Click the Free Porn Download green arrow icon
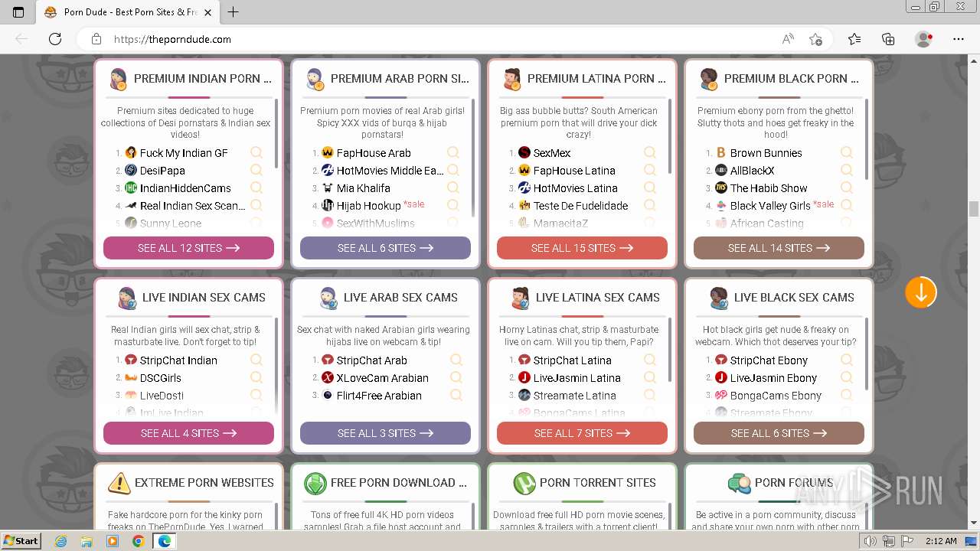This screenshot has width=980, height=551. click(315, 483)
